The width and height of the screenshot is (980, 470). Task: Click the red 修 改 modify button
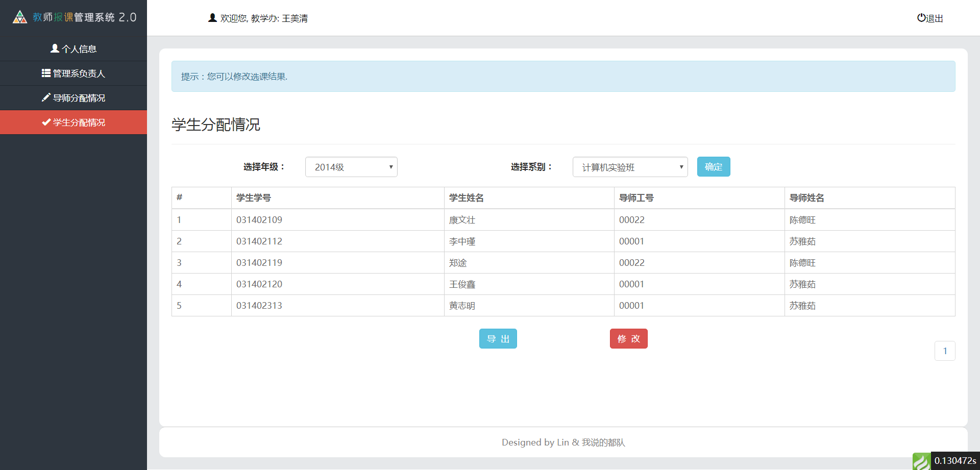point(629,339)
